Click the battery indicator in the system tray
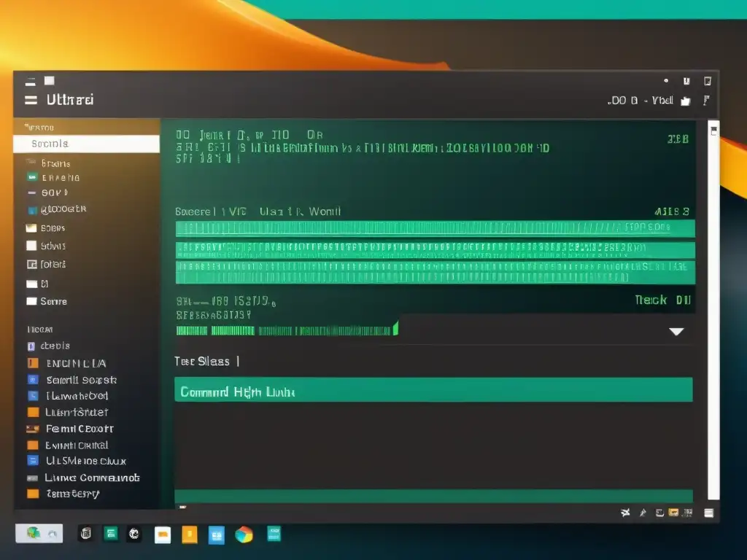Viewport: 747px width, 560px height. (x=673, y=513)
